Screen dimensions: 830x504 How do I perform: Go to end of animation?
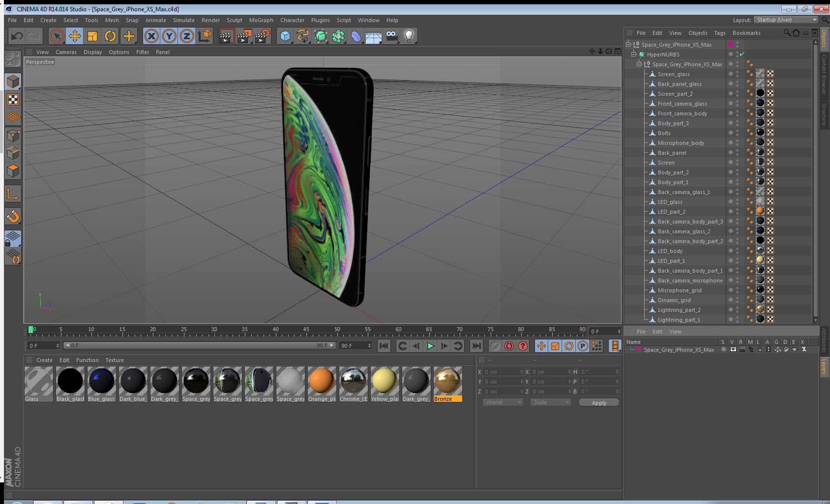(476, 346)
